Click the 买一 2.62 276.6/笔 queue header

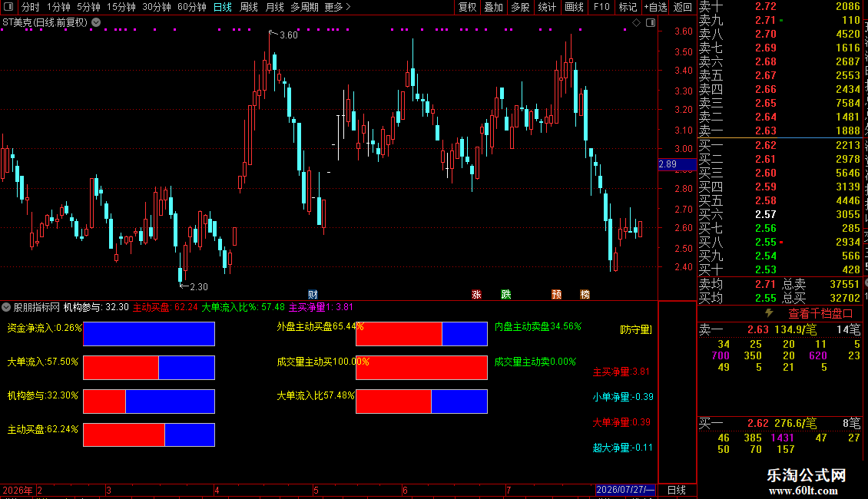(780, 423)
